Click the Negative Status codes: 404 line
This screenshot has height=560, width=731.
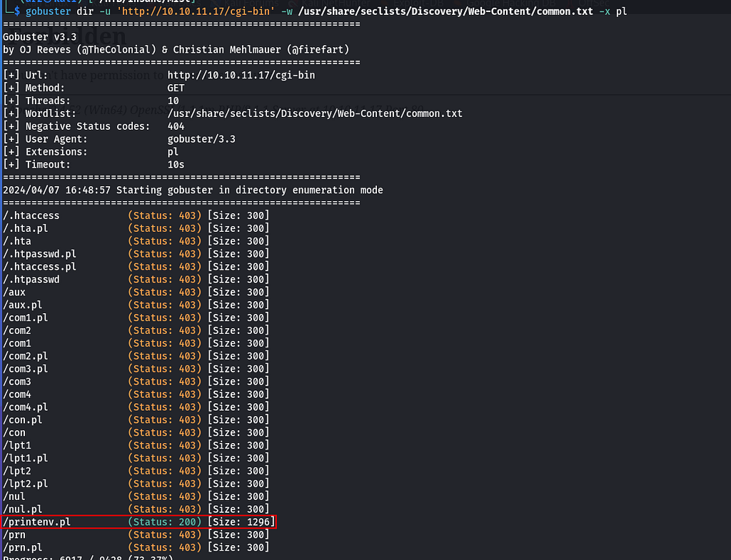pyautogui.click(x=94, y=126)
